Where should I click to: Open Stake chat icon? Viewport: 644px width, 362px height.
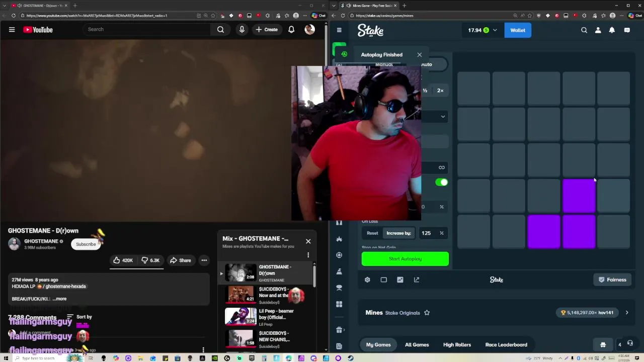tap(627, 30)
